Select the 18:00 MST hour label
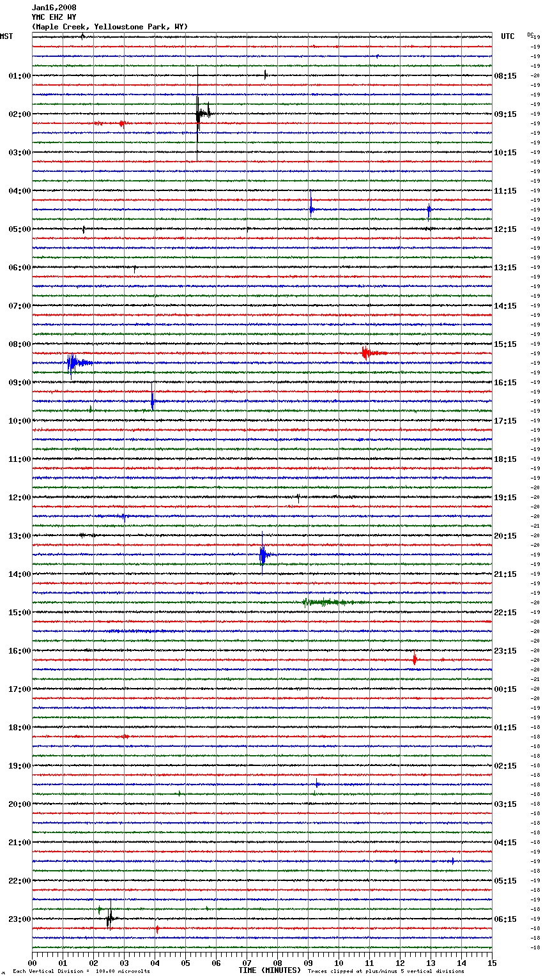543x980 pixels. coord(19,728)
